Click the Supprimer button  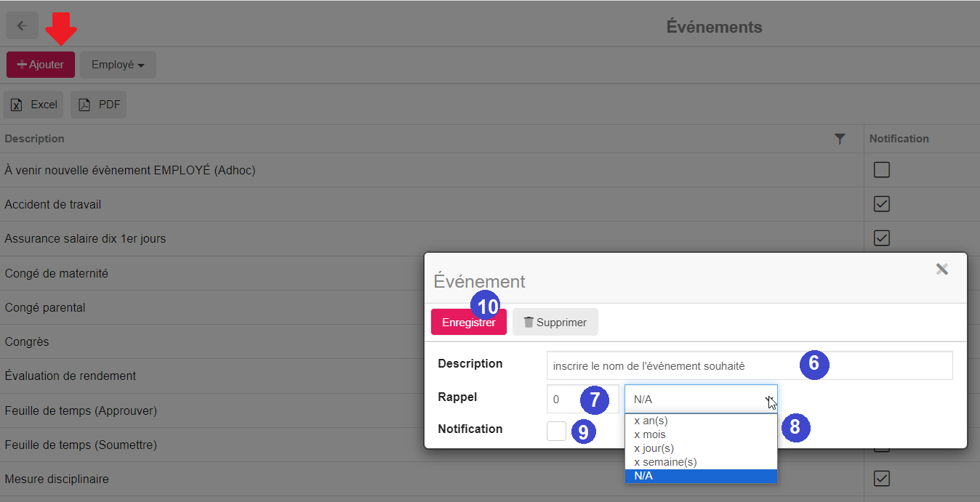point(555,322)
